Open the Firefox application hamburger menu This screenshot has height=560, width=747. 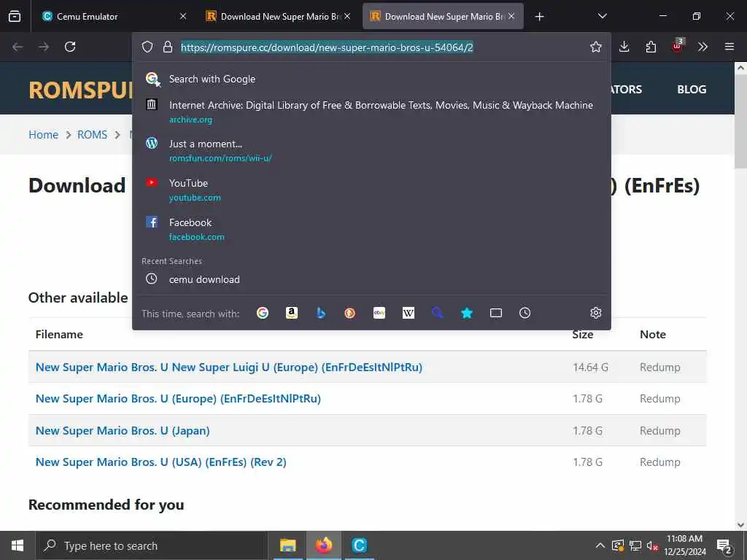729,47
